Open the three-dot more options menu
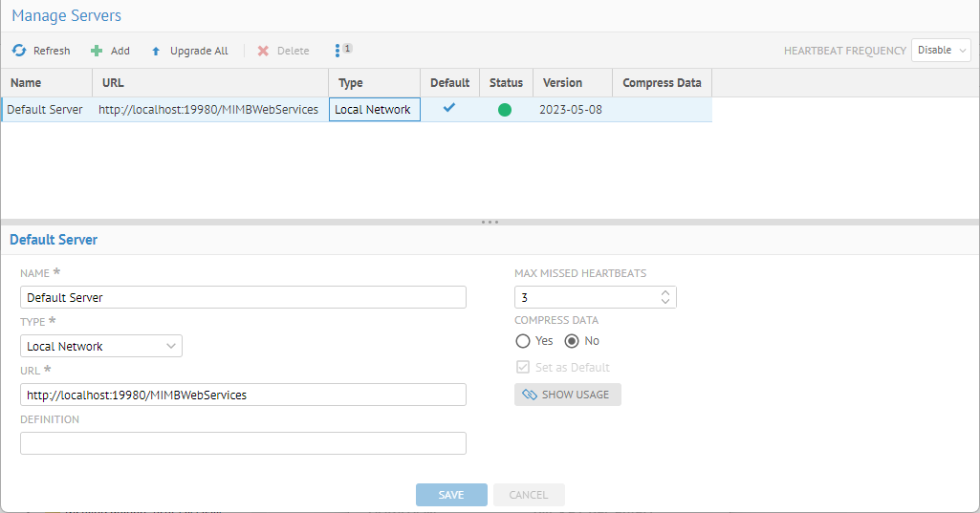Screen dimensions: 980x513 (338, 50)
